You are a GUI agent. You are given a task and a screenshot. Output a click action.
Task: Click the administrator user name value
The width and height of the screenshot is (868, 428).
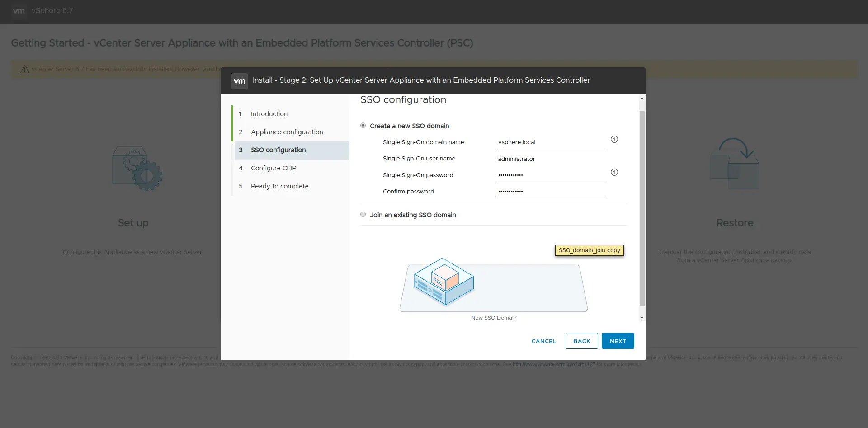516,159
